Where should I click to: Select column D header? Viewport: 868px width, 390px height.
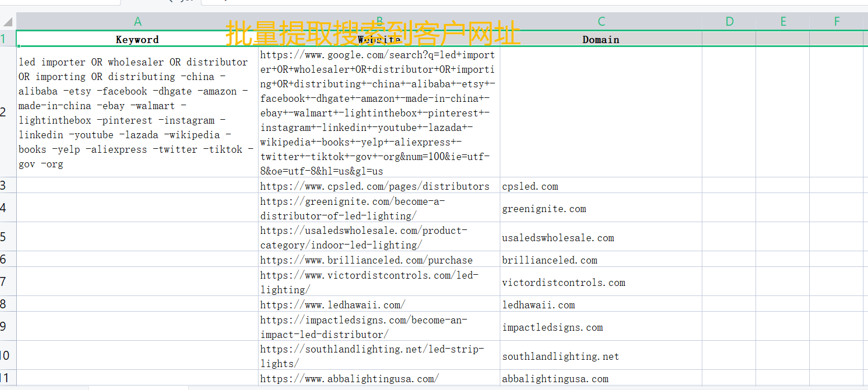[x=729, y=22]
